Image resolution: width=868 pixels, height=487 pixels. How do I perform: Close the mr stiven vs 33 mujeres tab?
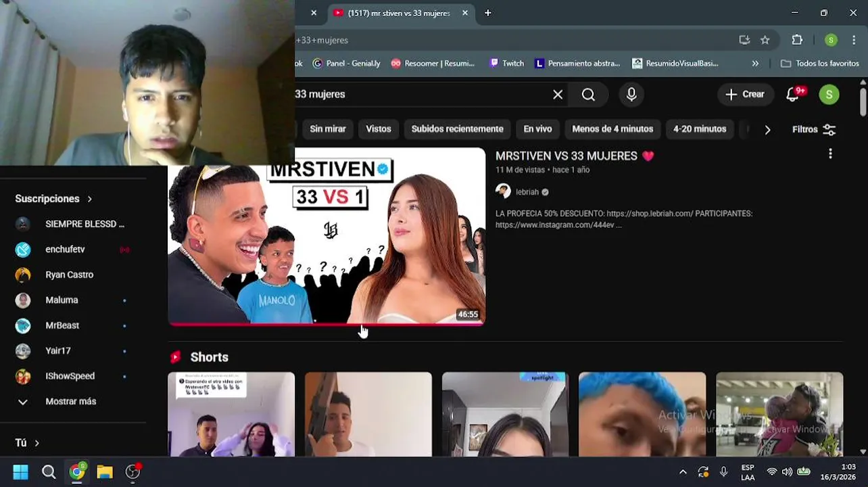(464, 13)
